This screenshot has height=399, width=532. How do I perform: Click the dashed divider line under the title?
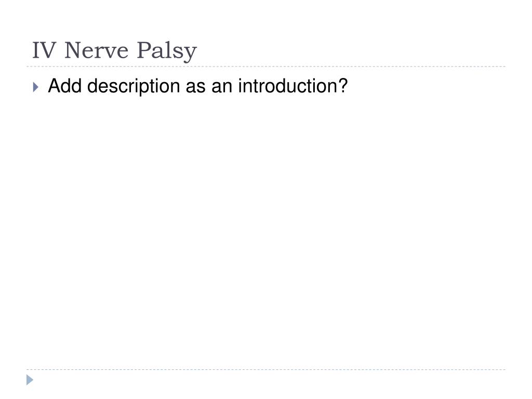[x=266, y=66]
